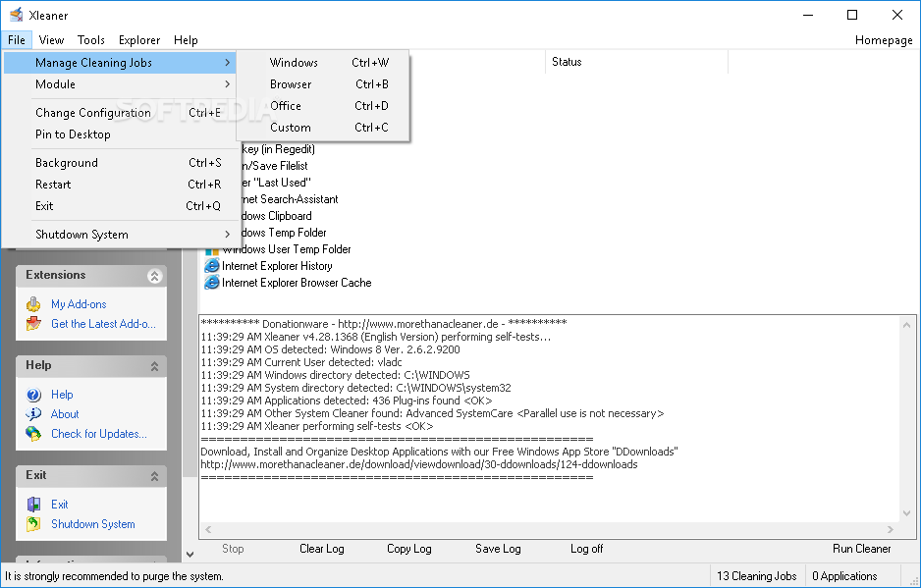
Task: Click the Get the Latest Add-ons icon
Action: click(33, 324)
